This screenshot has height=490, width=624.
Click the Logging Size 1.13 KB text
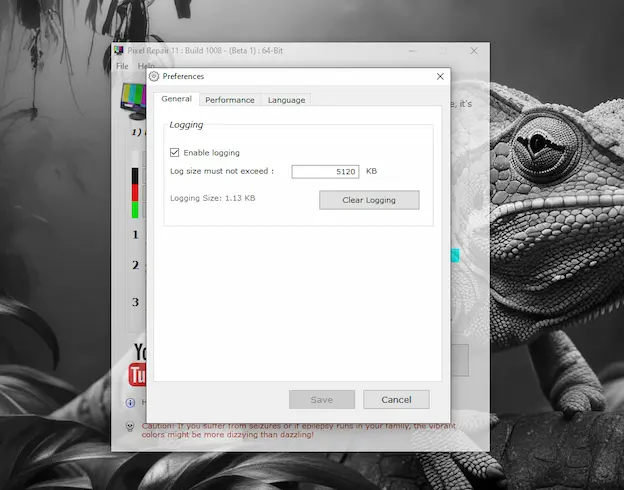pos(213,198)
